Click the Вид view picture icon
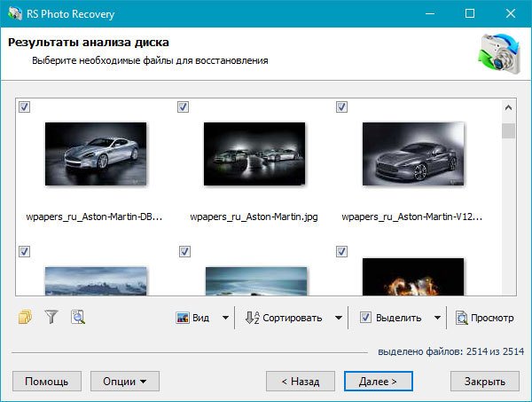The height and width of the screenshot is (402, 532). point(183,318)
